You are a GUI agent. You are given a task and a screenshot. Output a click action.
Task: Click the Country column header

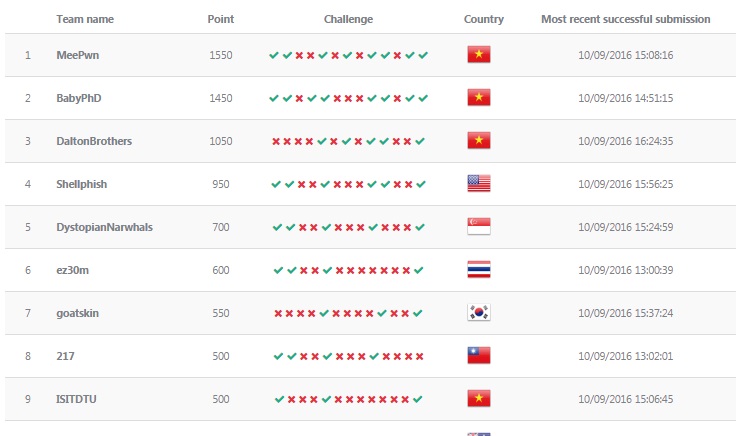tap(484, 19)
